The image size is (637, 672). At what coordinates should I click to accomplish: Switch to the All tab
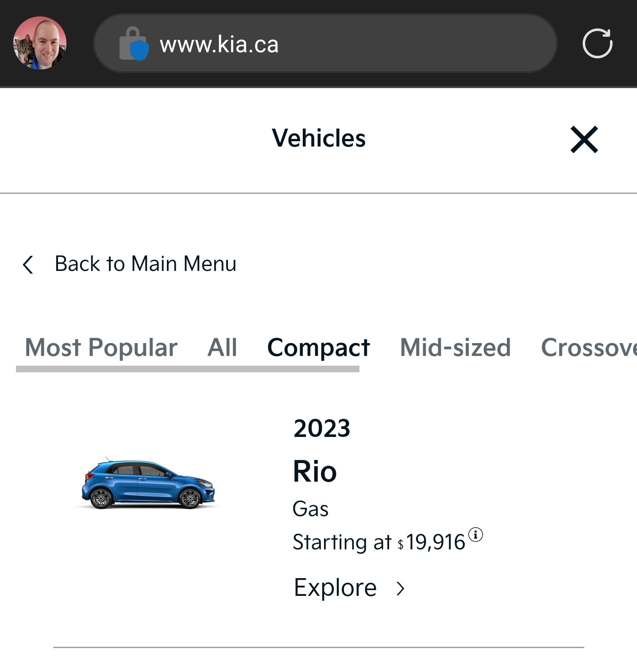click(222, 347)
